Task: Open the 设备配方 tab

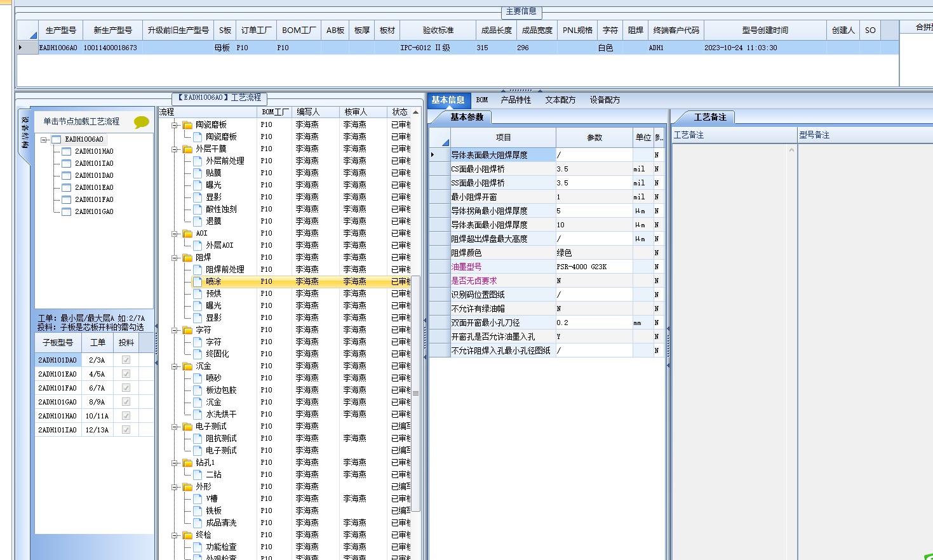Action: [x=605, y=100]
